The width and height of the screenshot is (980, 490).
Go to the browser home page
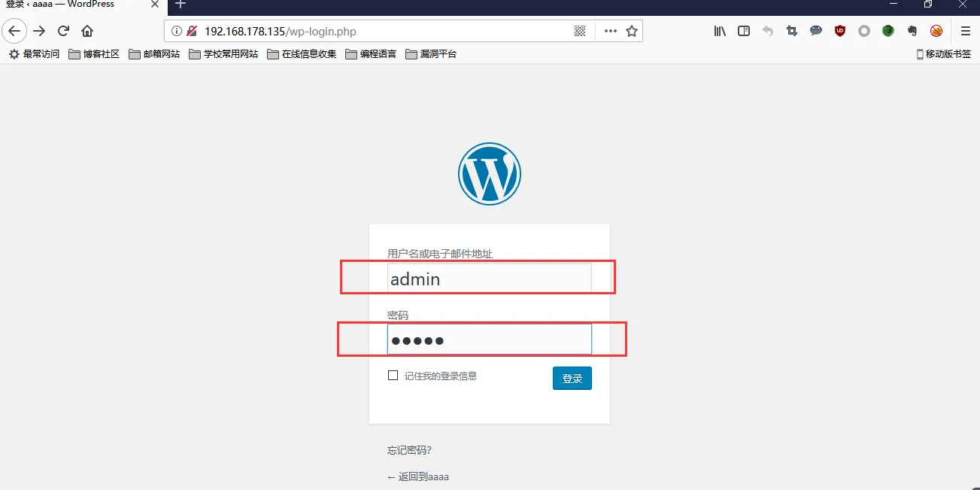point(87,31)
